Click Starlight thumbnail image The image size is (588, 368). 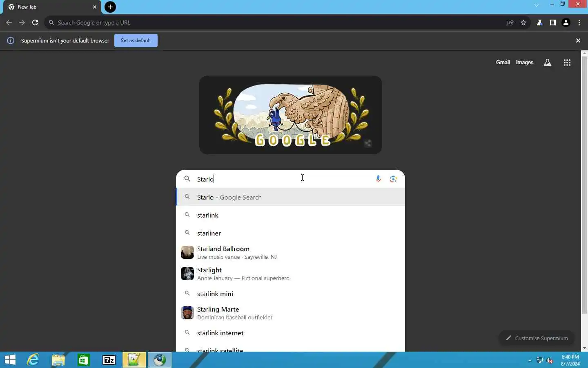click(187, 274)
